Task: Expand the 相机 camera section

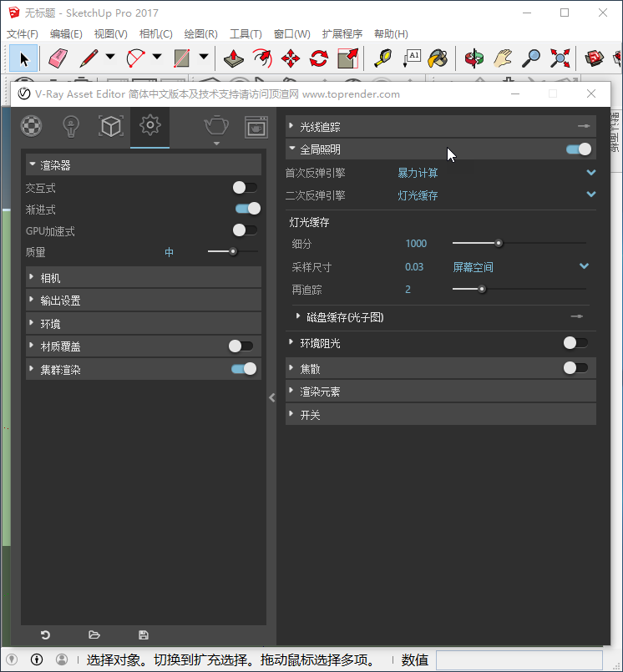Action: [143, 277]
